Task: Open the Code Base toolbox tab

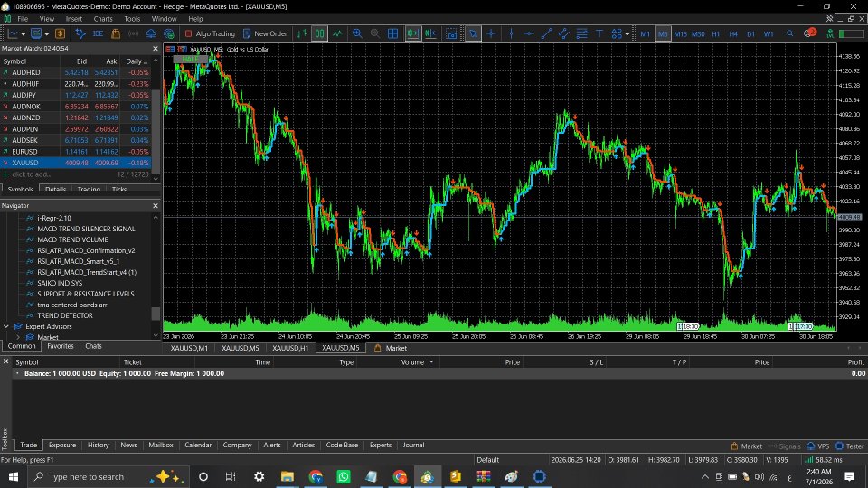Action: [342, 445]
